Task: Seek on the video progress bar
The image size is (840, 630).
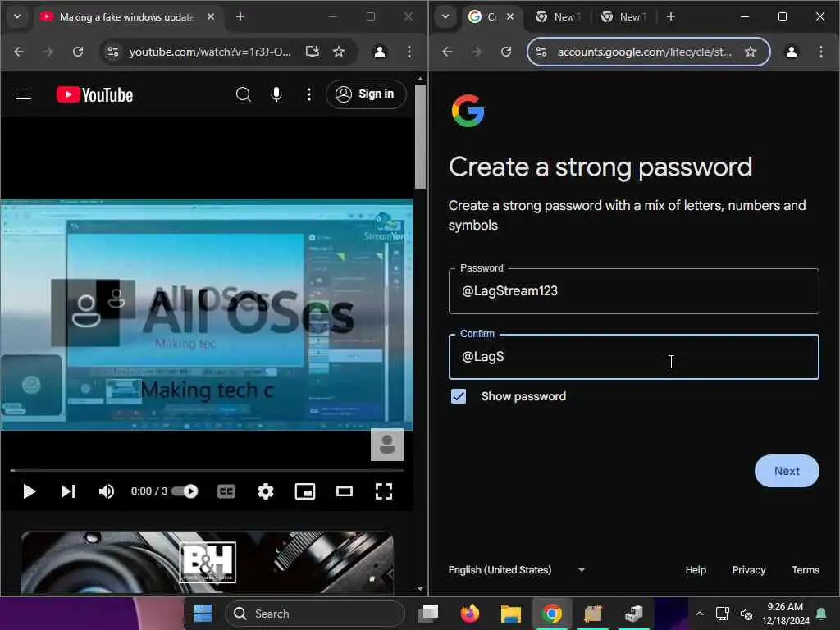Action: point(207,470)
